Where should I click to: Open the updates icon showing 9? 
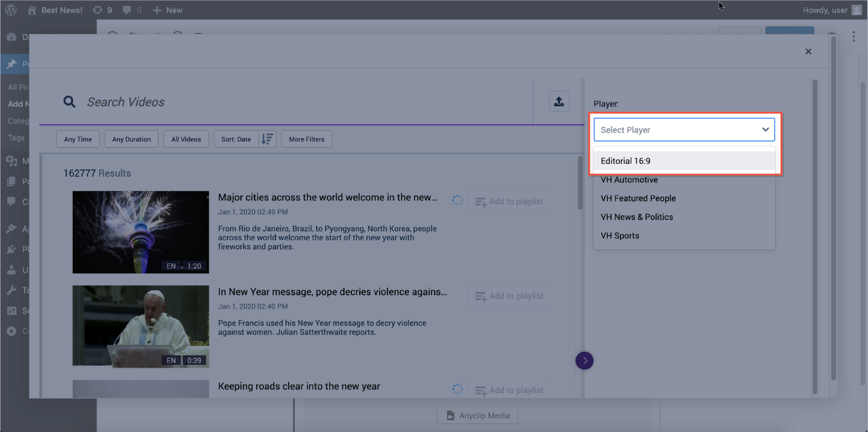coord(97,10)
